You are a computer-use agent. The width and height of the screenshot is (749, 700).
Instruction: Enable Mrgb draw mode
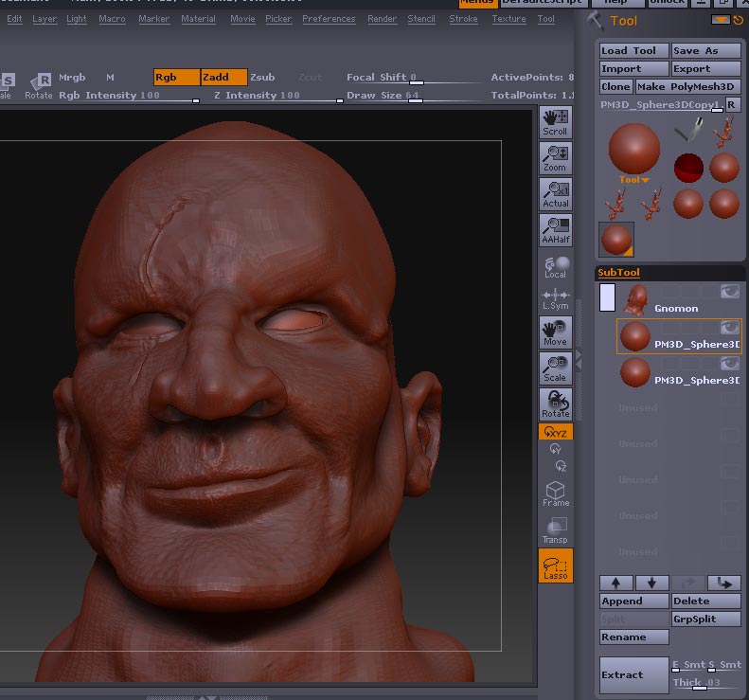(72, 77)
